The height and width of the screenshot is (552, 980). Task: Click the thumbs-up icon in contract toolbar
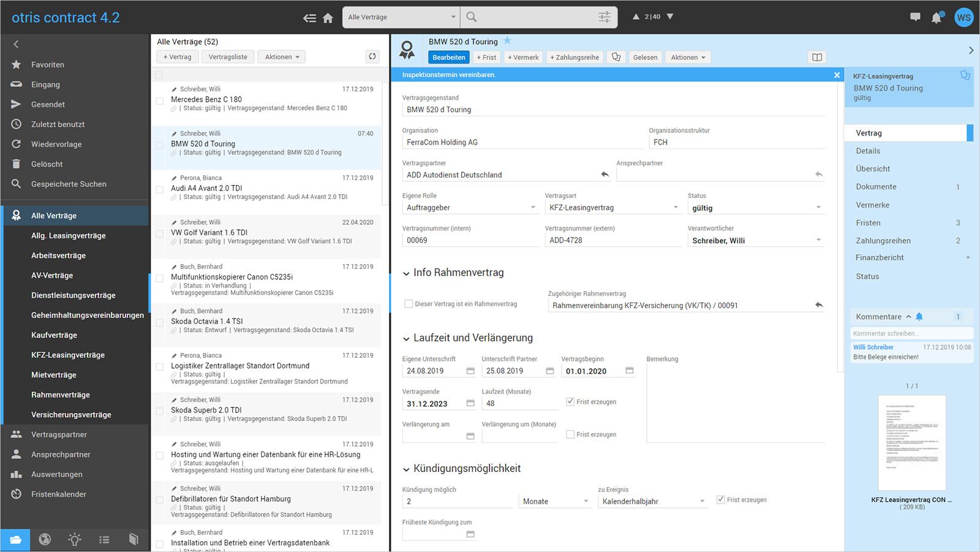[616, 57]
